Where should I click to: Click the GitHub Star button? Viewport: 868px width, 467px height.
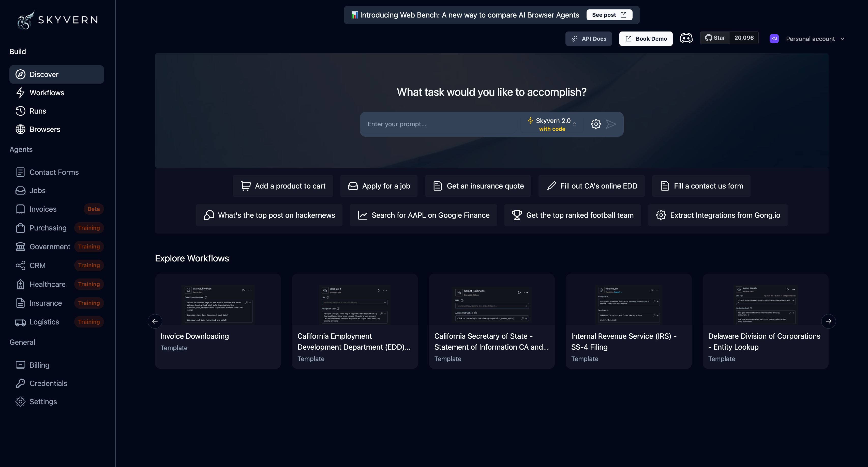pos(715,38)
